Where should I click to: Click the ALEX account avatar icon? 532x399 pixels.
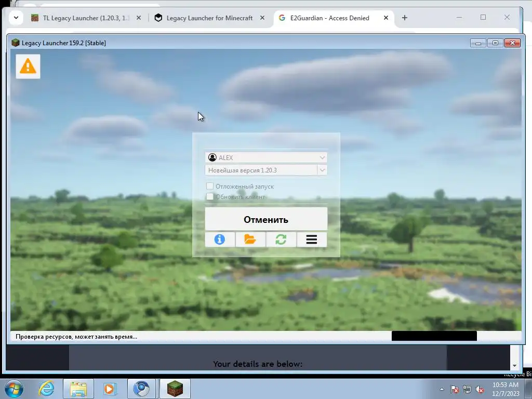point(212,157)
